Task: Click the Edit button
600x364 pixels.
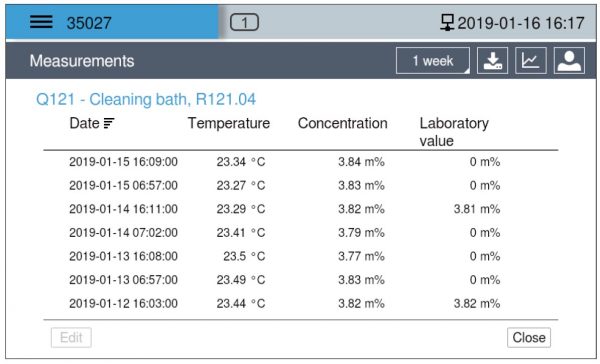Action: click(x=71, y=338)
